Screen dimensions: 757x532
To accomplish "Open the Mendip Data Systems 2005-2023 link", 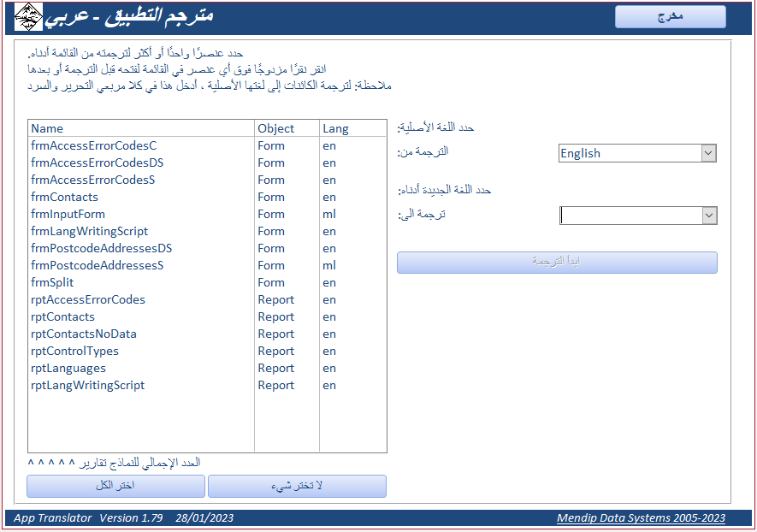I will click(641, 518).
